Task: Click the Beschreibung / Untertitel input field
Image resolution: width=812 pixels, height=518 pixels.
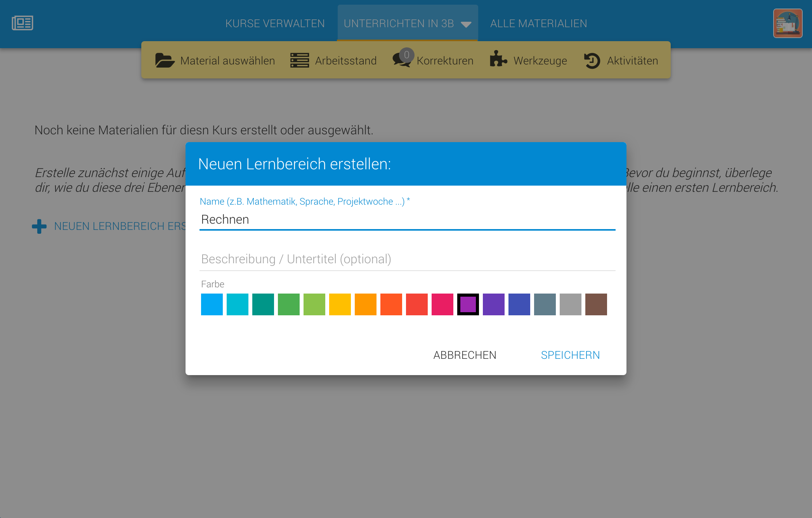Action: 407,259
